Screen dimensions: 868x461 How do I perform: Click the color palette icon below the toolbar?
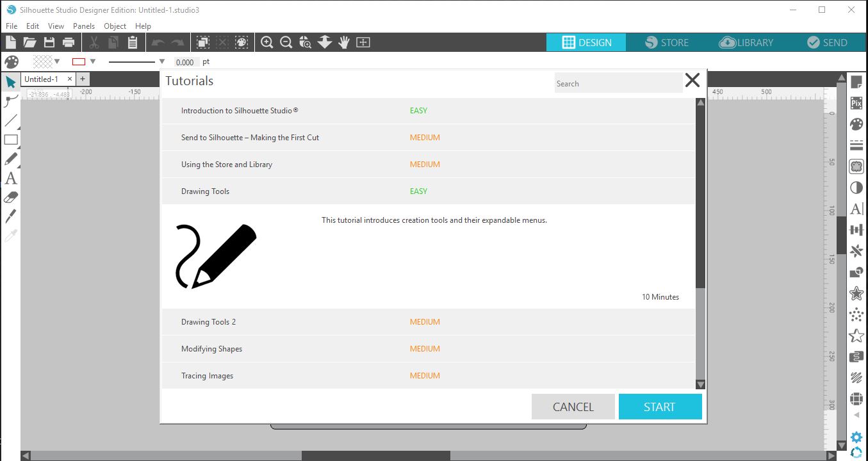point(12,62)
